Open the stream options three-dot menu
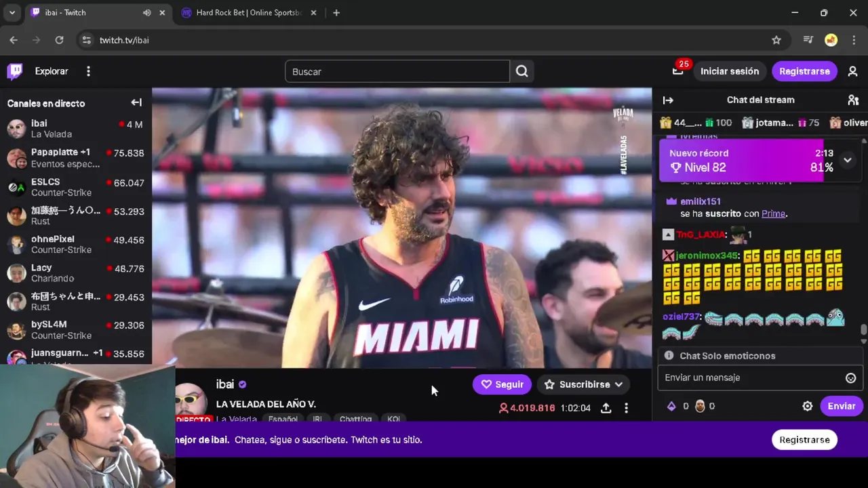Image resolution: width=868 pixels, height=488 pixels. 626,408
